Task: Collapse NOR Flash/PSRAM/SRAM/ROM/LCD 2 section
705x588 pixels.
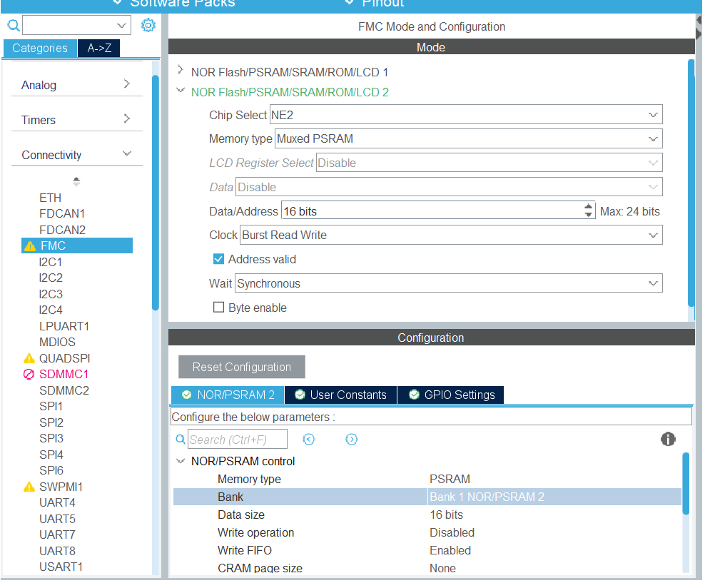Action: coord(181,91)
